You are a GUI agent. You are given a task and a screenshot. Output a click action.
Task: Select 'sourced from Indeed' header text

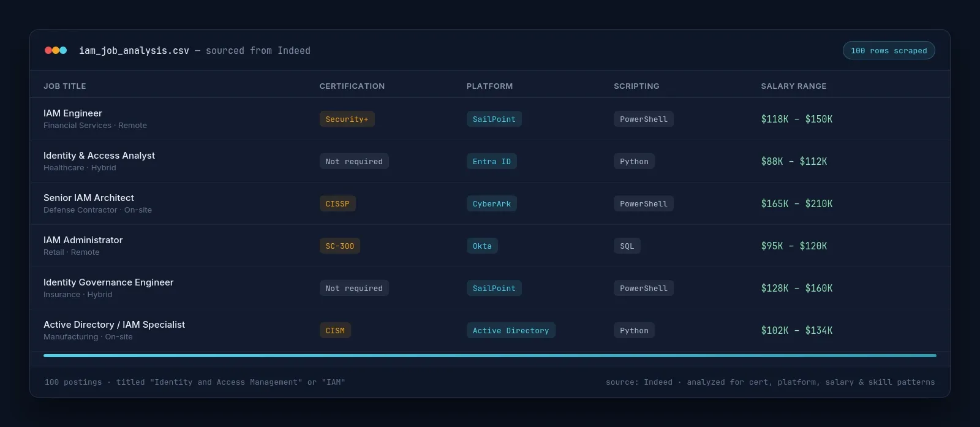(258, 51)
